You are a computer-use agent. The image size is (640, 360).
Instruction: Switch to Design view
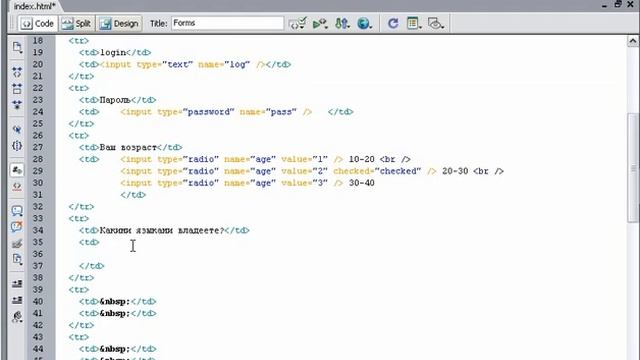click(x=119, y=24)
